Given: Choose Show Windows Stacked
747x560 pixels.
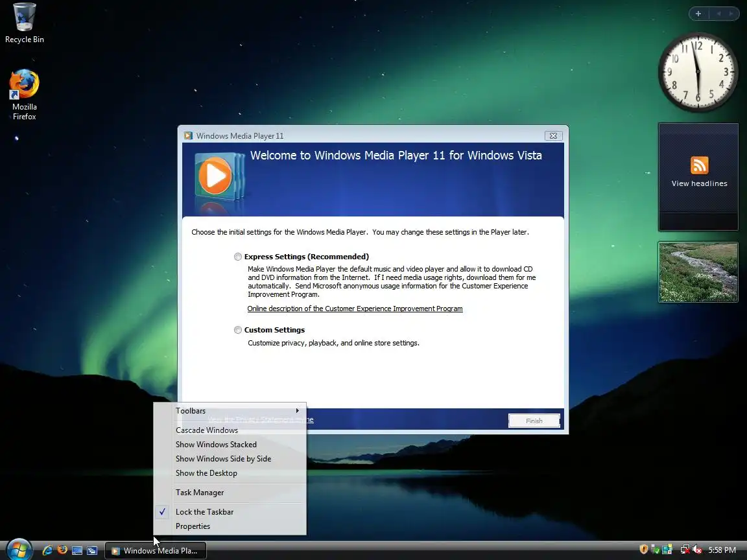Looking at the screenshot, I should (230, 444).
